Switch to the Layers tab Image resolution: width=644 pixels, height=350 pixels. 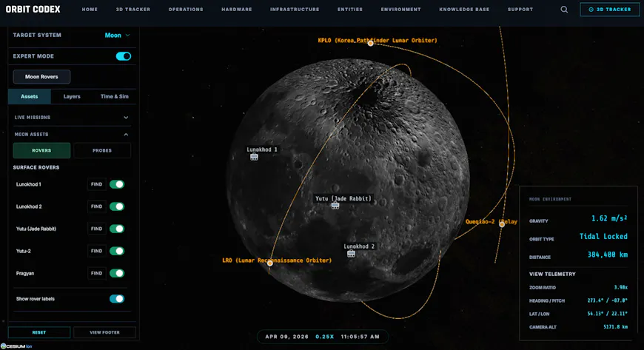[x=72, y=96]
